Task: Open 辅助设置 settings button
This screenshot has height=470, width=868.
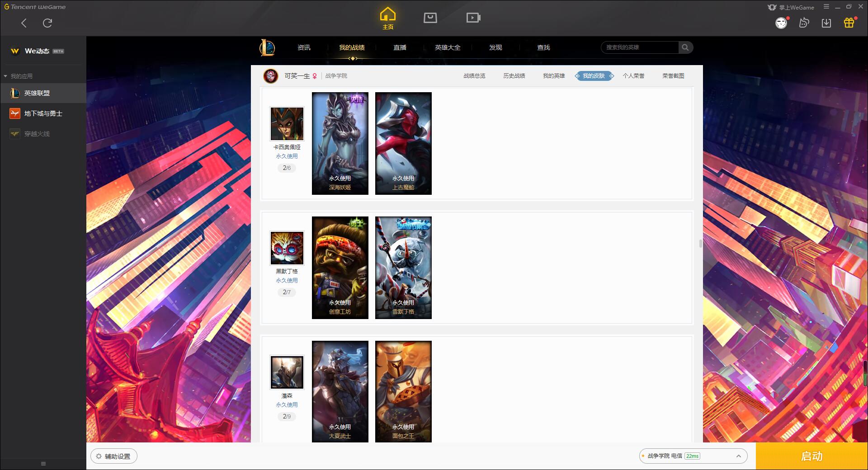Action: tap(114, 456)
